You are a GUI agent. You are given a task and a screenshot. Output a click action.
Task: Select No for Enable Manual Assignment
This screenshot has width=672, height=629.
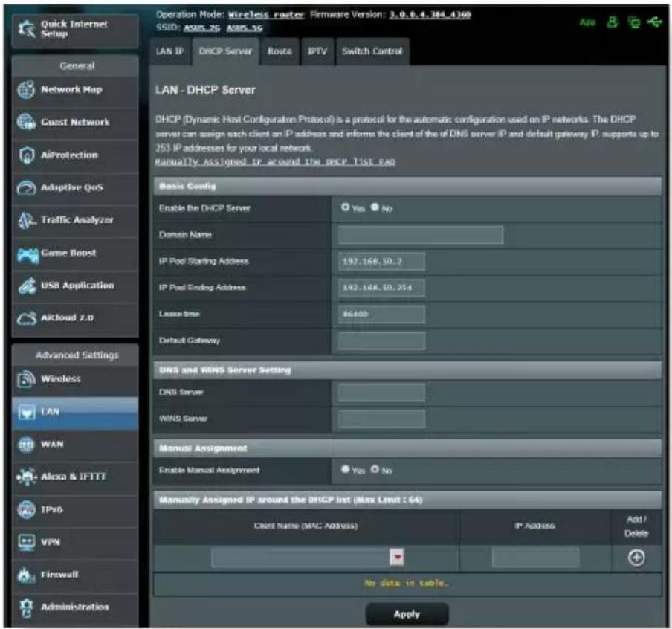(x=375, y=469)
